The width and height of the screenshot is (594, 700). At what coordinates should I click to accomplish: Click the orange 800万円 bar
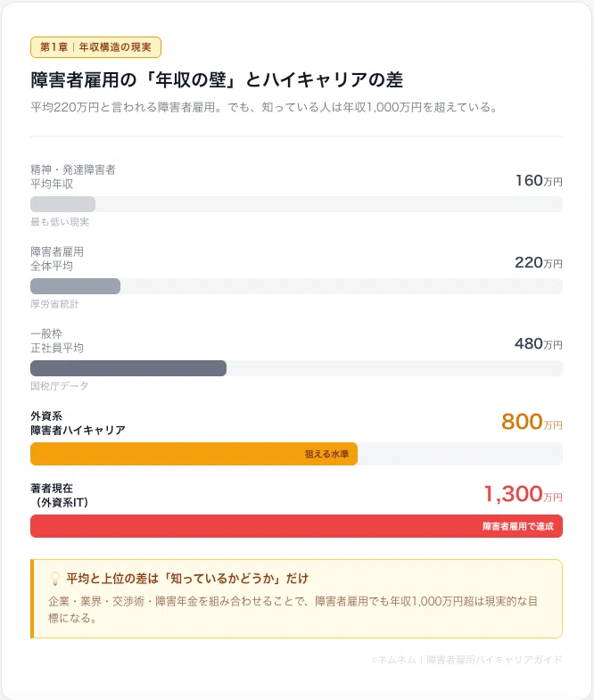194,454
